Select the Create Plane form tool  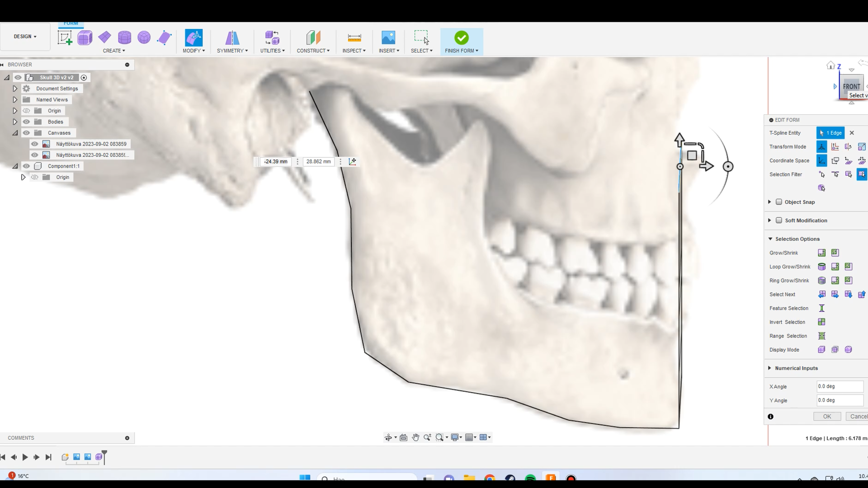point(104,38)
